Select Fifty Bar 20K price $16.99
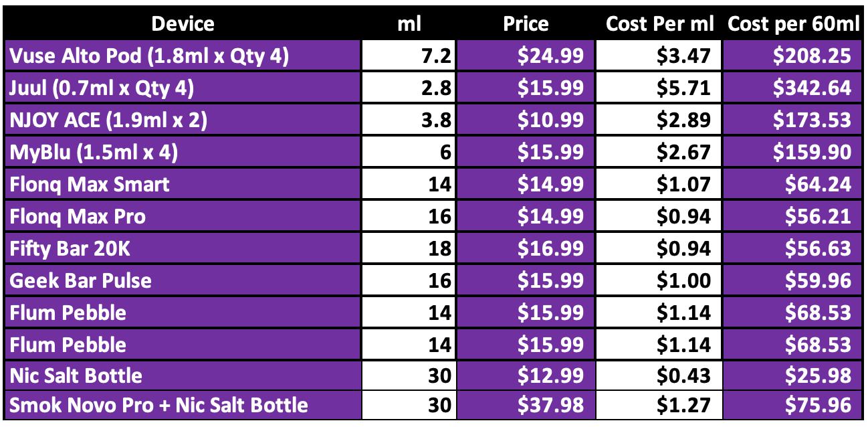The width and height of the screenshot is (868, 427). 526,248
